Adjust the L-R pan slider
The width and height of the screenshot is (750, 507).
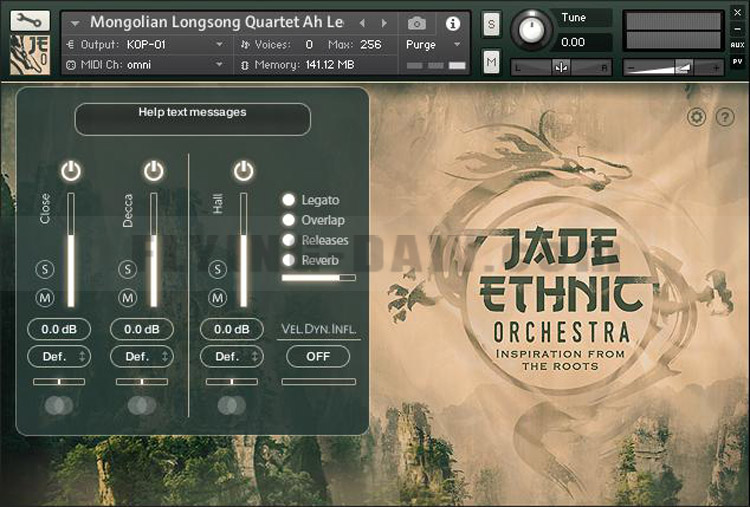(562, 67)
